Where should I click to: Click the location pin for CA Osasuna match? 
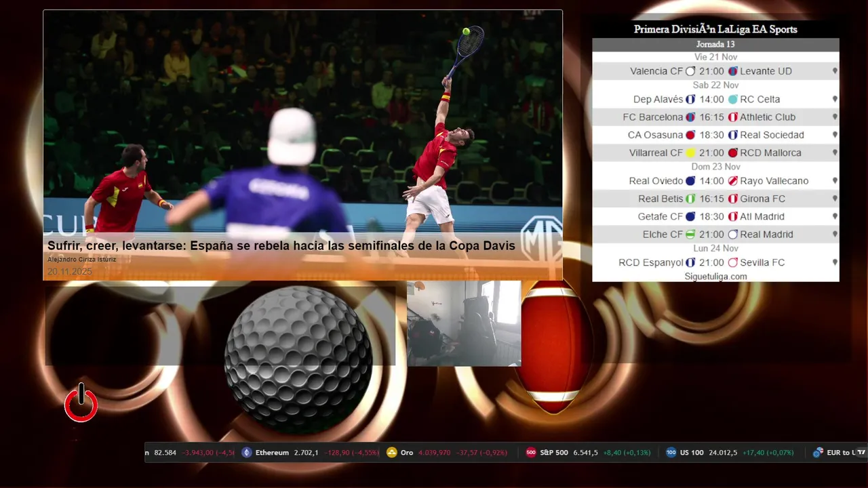point(835,135)
